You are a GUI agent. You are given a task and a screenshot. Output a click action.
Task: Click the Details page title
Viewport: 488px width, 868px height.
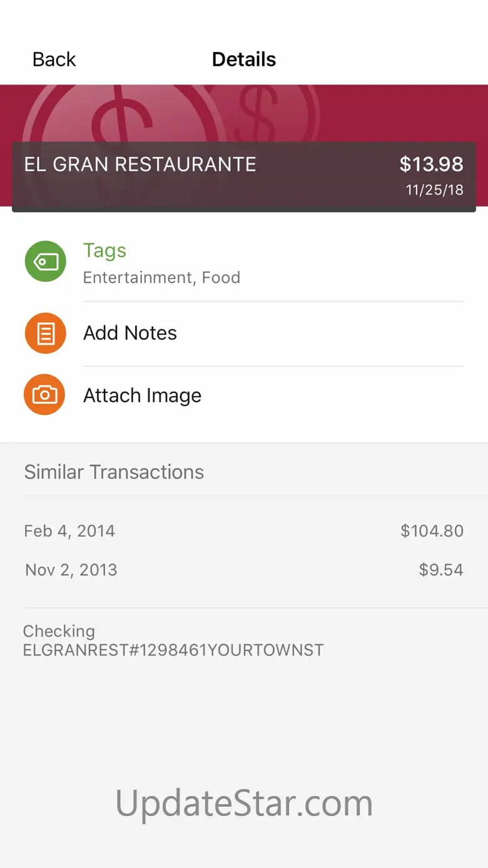(x=244, y=59)
